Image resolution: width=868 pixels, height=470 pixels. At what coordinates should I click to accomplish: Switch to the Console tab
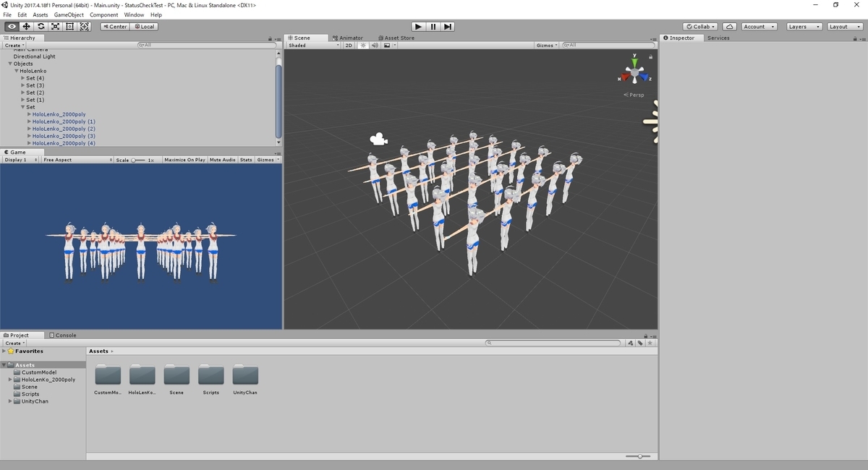point(63,336)
